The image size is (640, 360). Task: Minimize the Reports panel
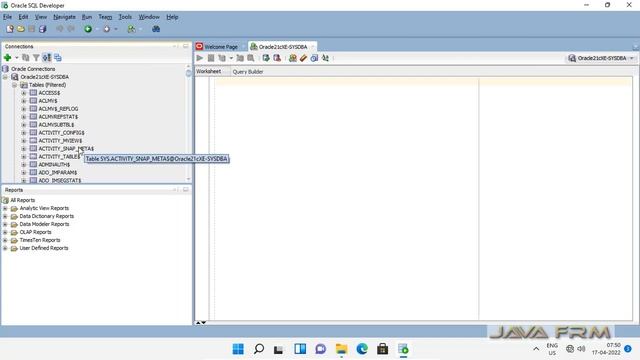click(176, 190)
